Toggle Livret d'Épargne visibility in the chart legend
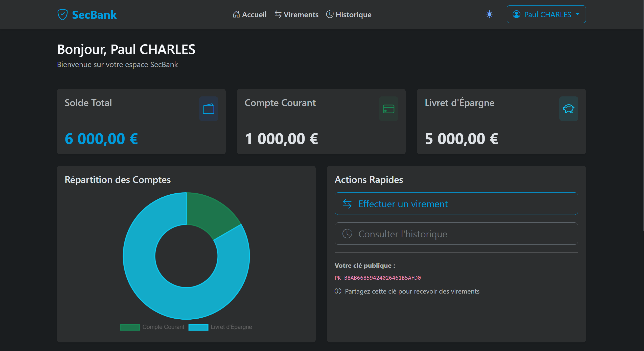This screenshot has height=351, width=644. pos(231,327)
